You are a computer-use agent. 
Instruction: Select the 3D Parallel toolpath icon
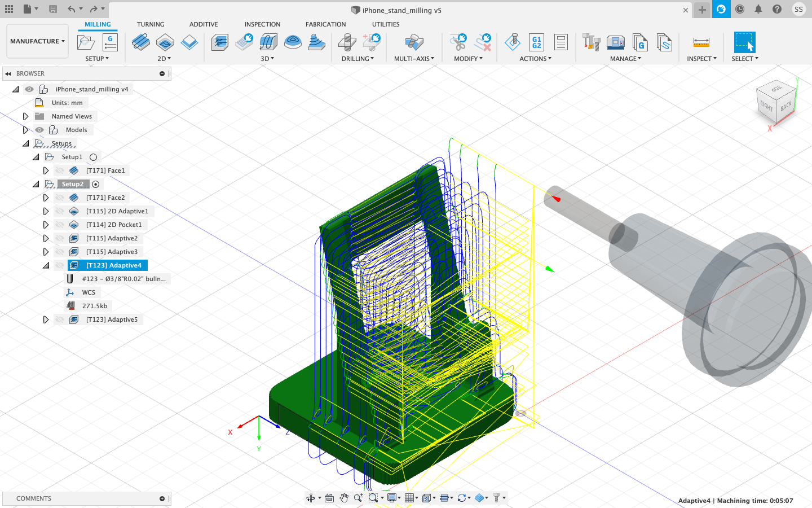[268, 42]
